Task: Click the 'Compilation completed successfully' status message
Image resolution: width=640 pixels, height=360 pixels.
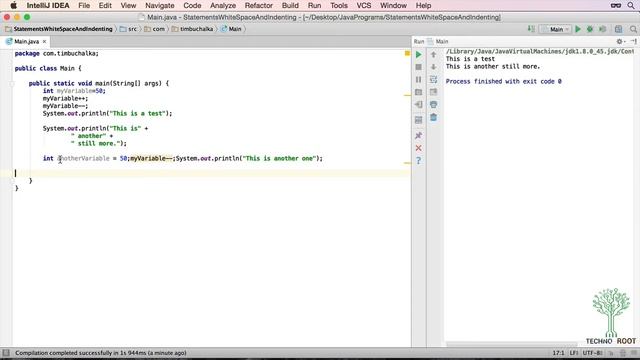Action: (100, 353)
